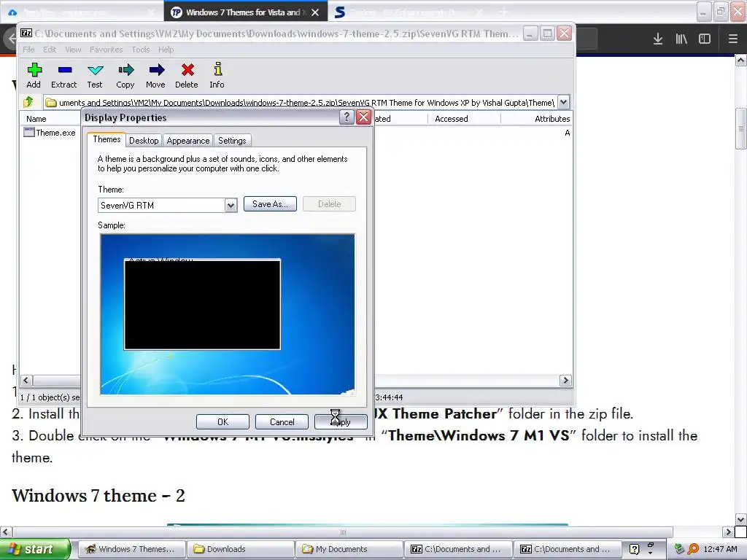Switch to the Themes tab
This screenshot has height=560, width=747.
[x=107, y=139]
